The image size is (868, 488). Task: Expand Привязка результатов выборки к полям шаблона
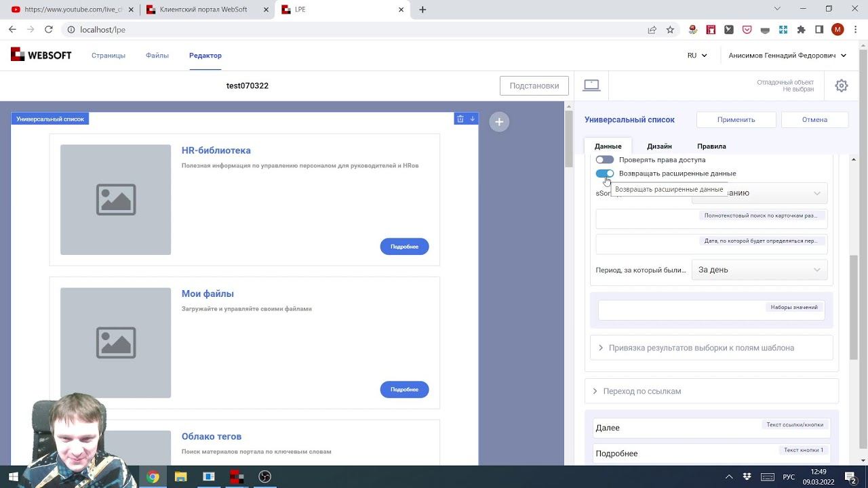pos(711,348)
